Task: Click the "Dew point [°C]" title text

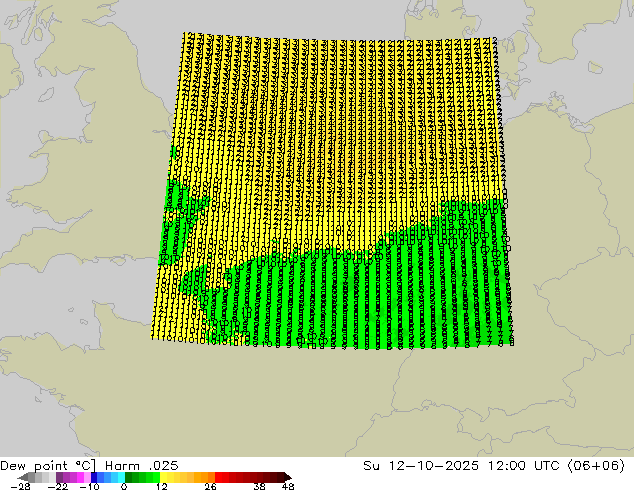Action: [47, 465]
